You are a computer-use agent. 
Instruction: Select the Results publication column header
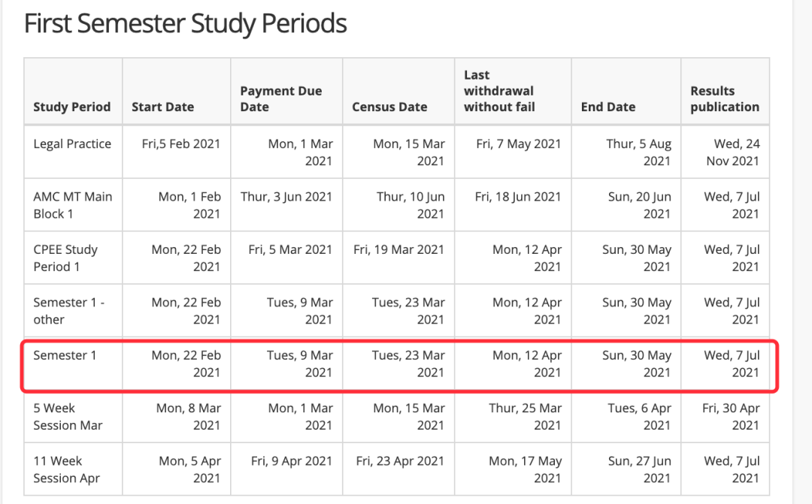(725, 99)
